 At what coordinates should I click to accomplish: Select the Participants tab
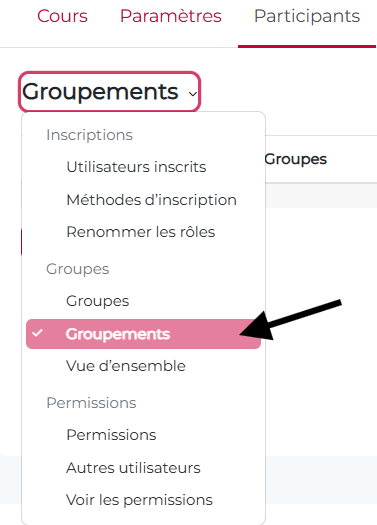pos(307,16)
